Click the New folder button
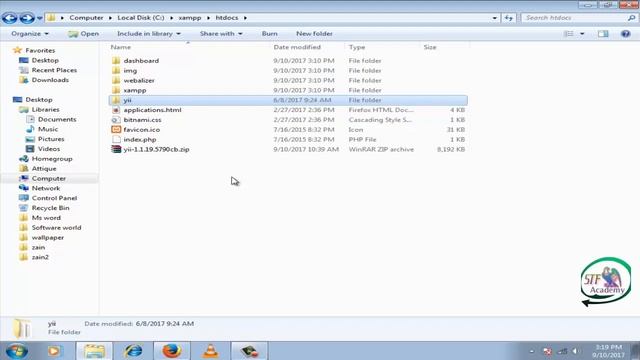The height and width of the screenshot is (360, 640). click(x=314, y=34)
